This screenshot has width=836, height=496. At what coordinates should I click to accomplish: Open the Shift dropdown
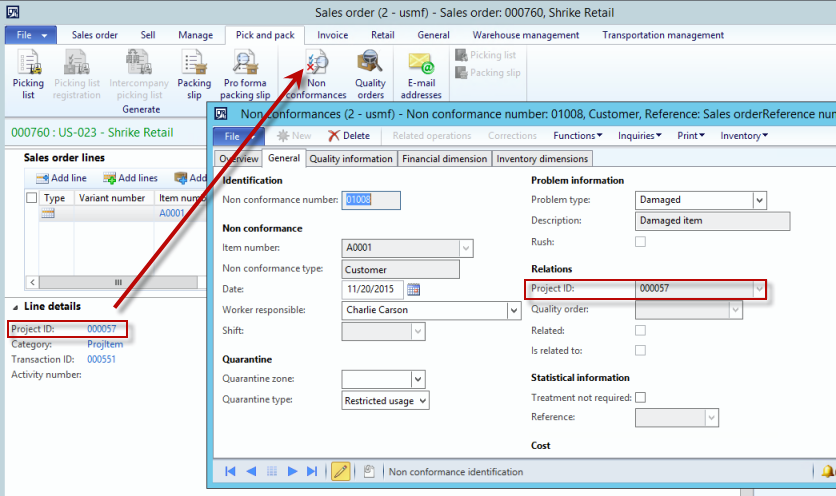tap(418, 331)
